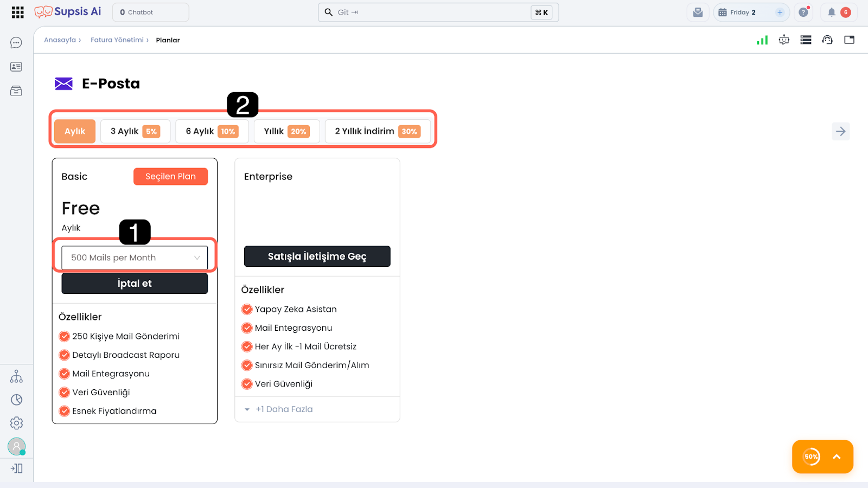Choose 2 Yıllık İndirim 30% option

[x=378, y=131]
